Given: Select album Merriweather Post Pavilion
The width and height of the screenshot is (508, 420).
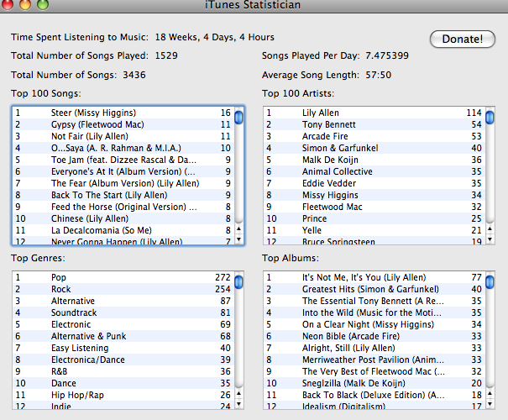Looking at the screenshot, I should pos(374,360).
